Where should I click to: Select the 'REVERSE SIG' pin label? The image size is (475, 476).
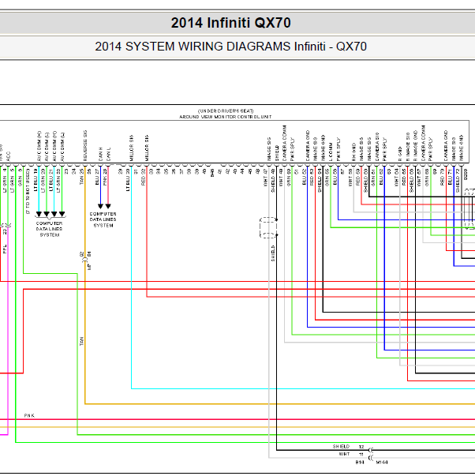pyautogui.click(x=85, y=146)
